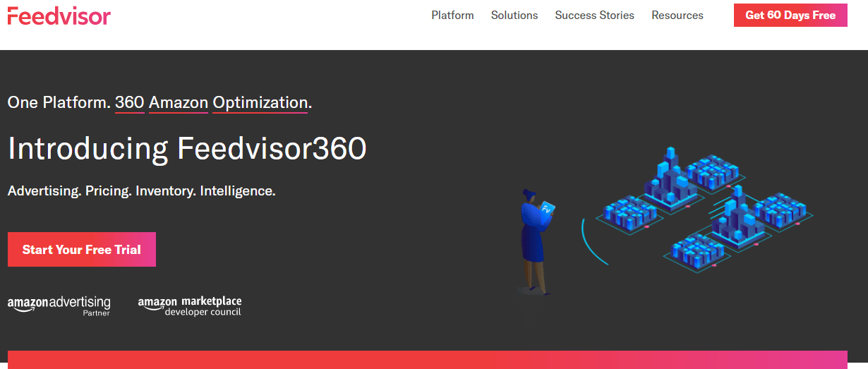The image size is (868, 369).
Task: Open the Solutions menu
Action: pyautogui.click(x=514, y=15)
